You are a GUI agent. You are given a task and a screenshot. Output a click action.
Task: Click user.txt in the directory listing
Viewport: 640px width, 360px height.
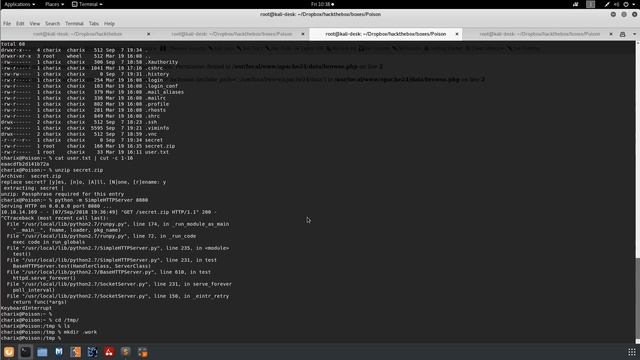click(157, 152)
